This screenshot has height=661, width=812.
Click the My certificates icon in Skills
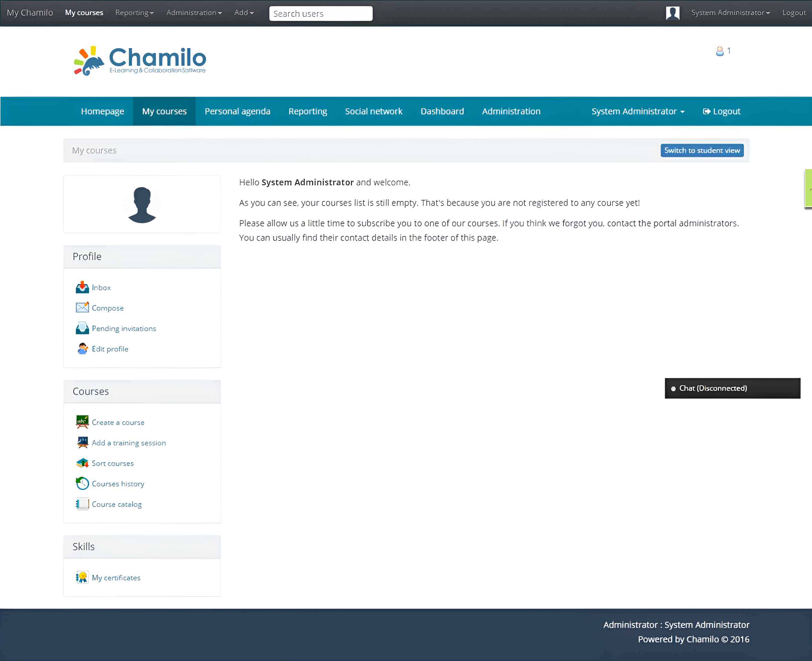[82, 577]
